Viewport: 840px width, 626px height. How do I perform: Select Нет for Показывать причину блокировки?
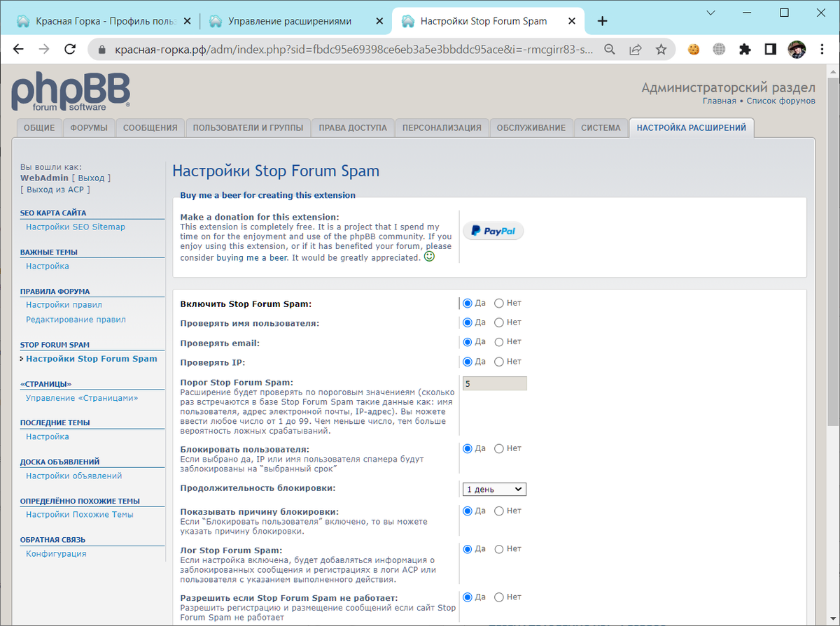pyautogui.click(x=499, y=511)
